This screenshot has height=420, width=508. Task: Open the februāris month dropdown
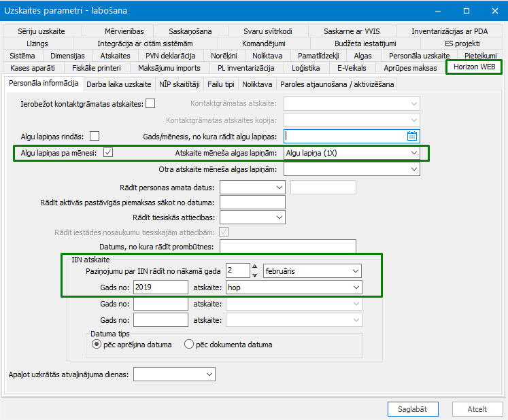pyautogui.click(x=312, y=271)
